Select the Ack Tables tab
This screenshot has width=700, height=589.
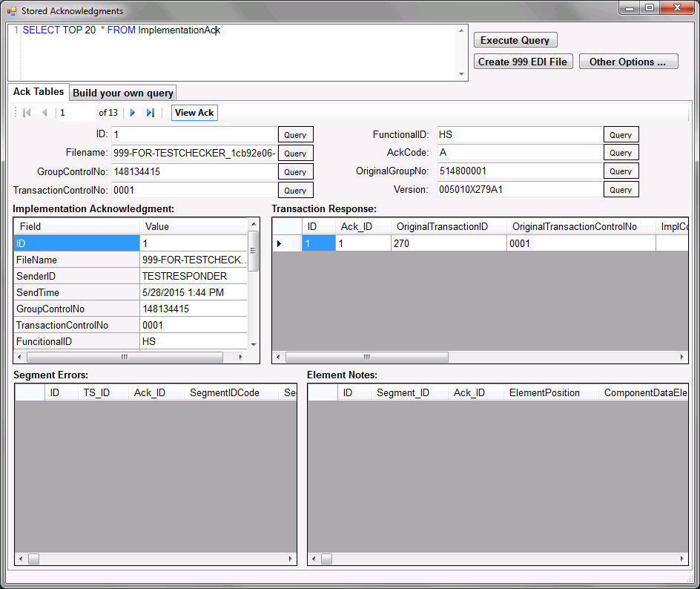pos(39,92)
